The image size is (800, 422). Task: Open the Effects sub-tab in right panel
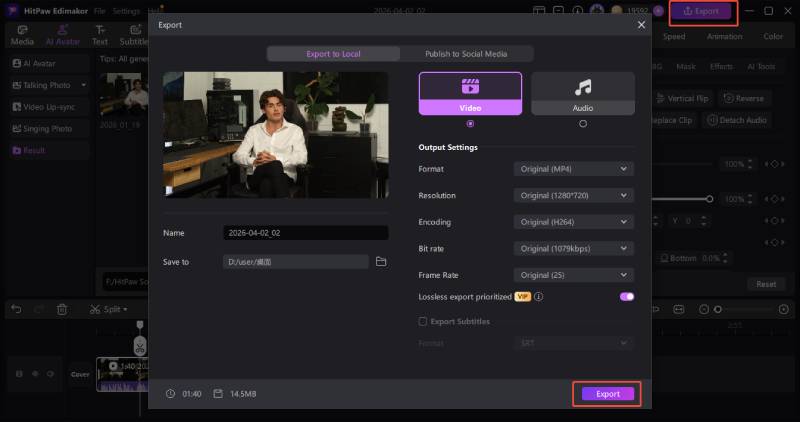point(721,66)
